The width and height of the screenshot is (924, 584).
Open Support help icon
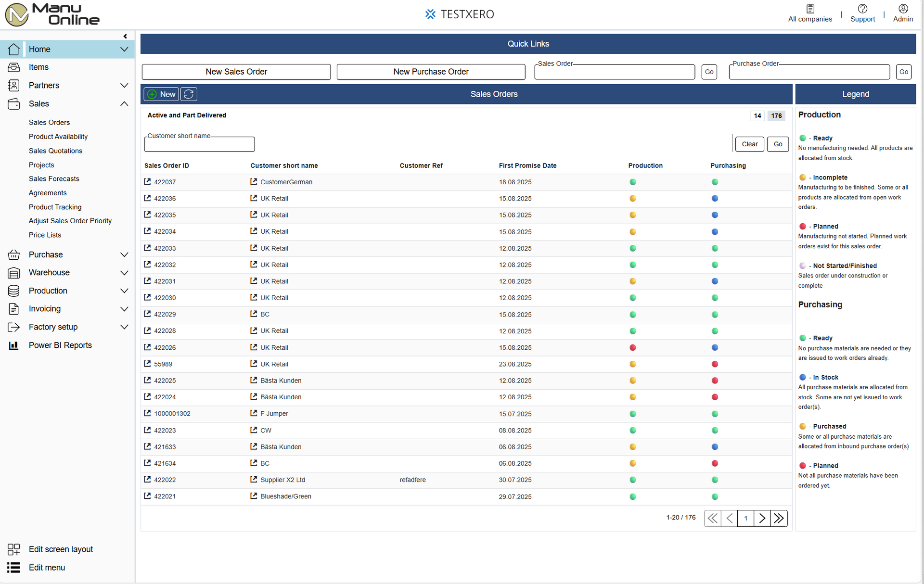862,8
